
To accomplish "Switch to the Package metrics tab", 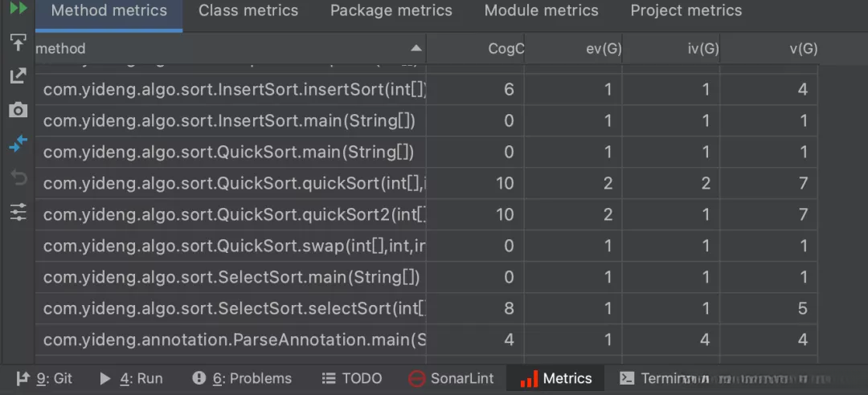I will (391, 11).
